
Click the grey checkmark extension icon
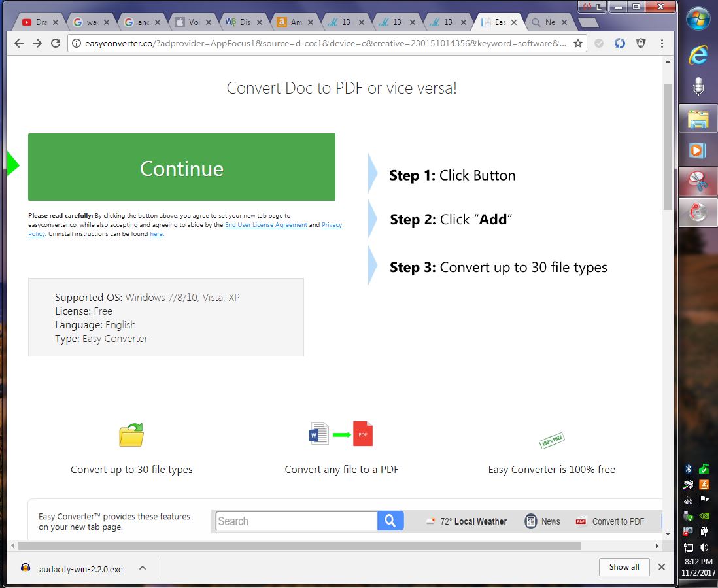[x=598, y=43]
